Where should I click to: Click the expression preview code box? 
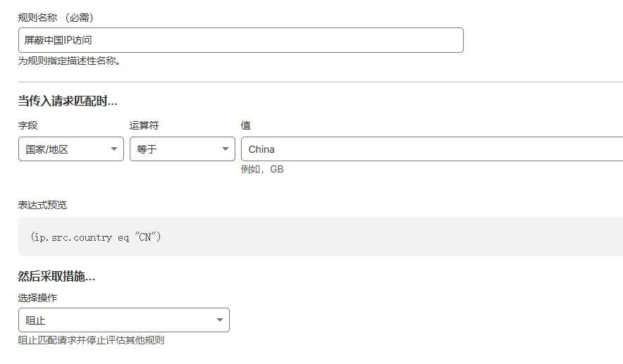click(x=320, y=237)
